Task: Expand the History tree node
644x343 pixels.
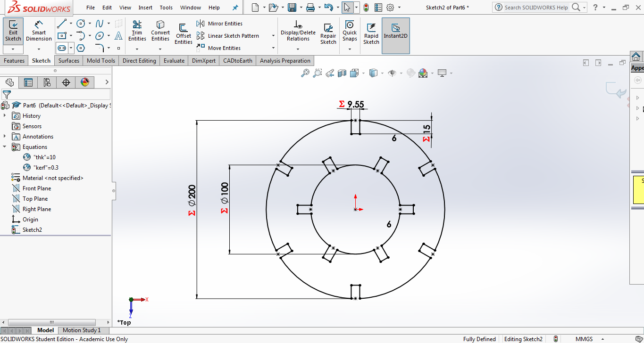Action: [x=5, y=116]
